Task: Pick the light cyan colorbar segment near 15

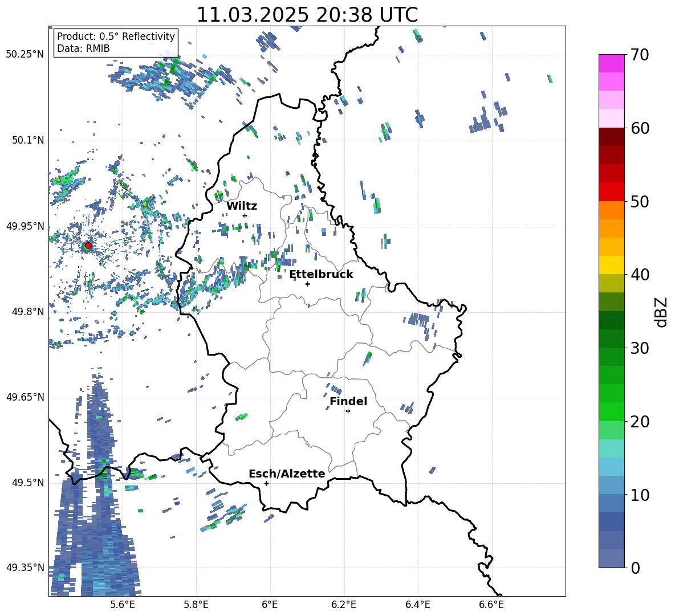Action: pyautogui.click(x=611, y=448)
